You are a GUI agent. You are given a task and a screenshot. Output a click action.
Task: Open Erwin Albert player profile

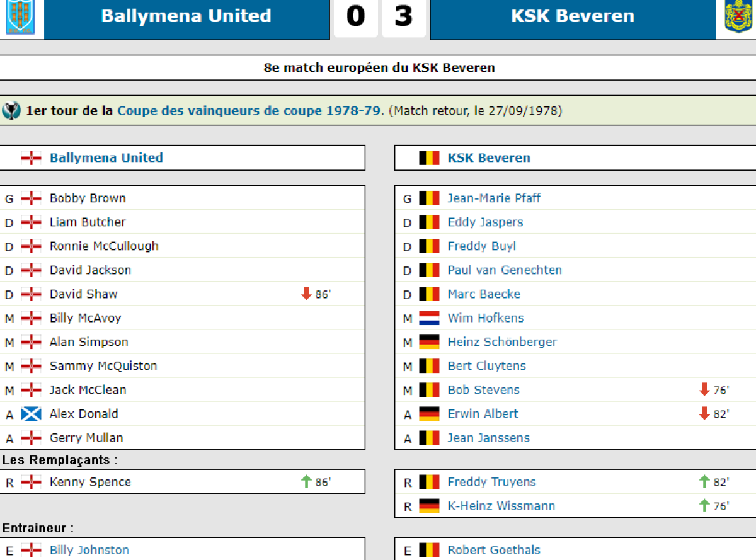(x=483, y=414)
